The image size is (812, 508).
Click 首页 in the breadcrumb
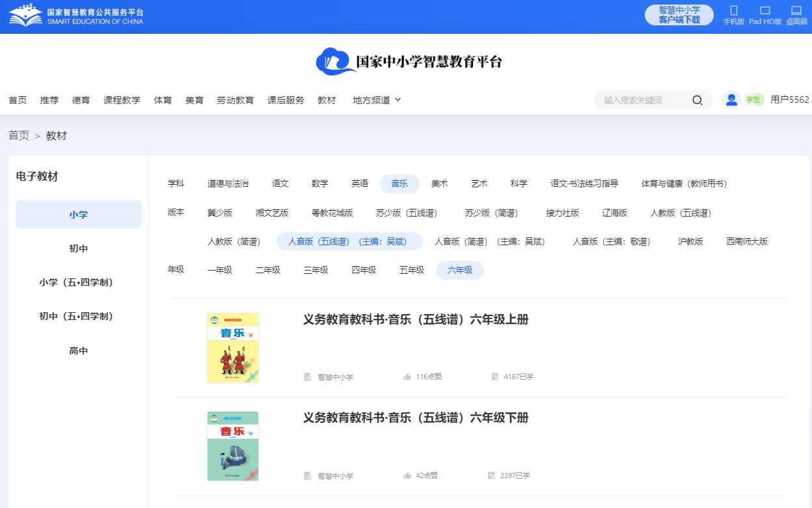tap(19, 135)
